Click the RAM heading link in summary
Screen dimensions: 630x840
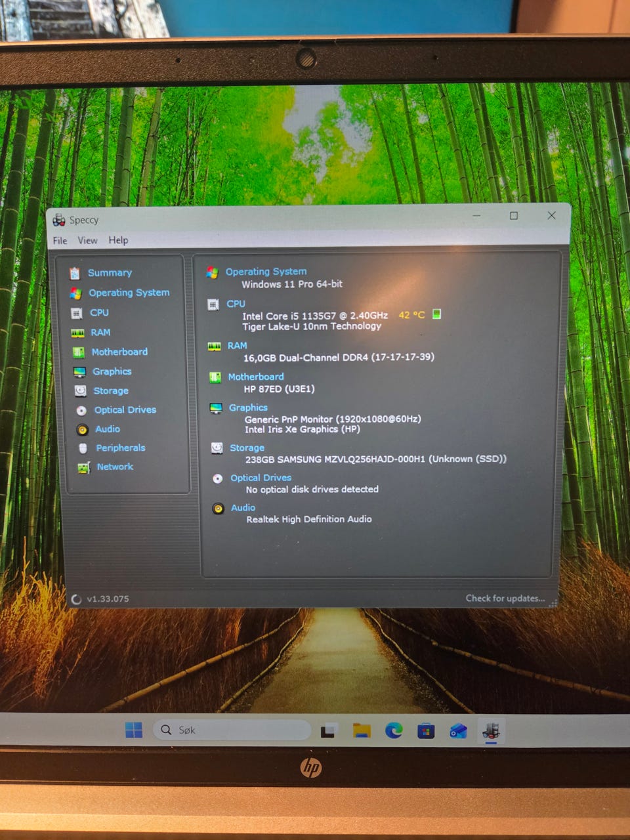coord(237,345)
